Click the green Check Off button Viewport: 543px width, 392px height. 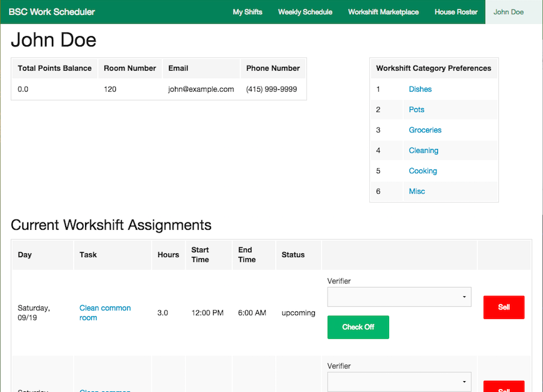pos(358,327)
